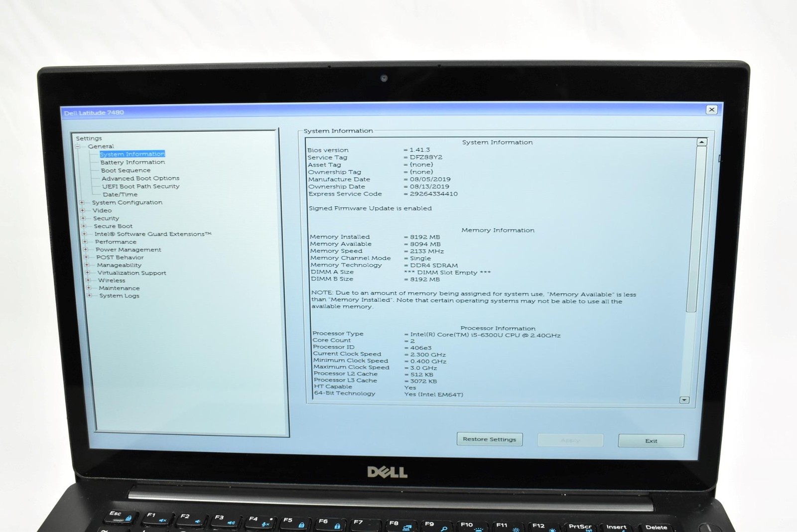
Task: Expand the Manageability node
Action: [x=86, y=265]
